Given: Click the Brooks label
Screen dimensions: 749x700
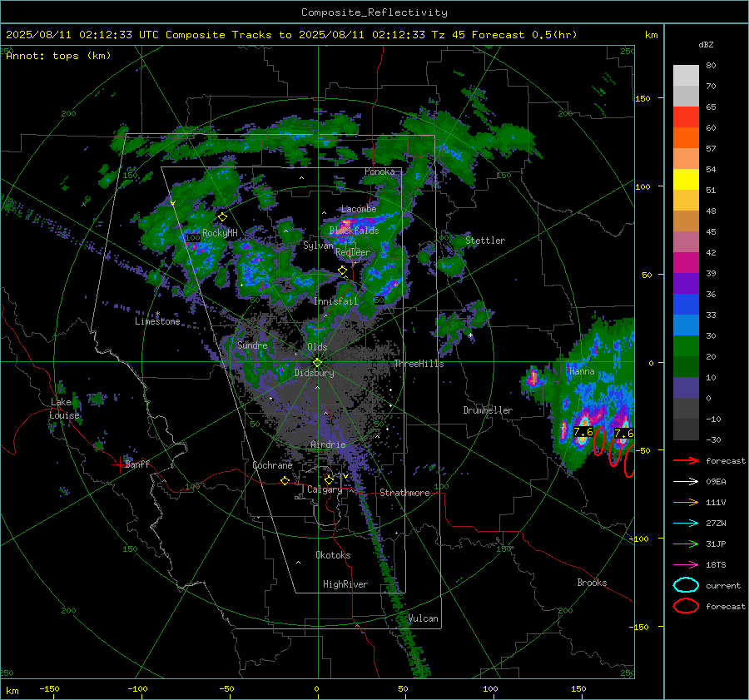Looking at the screenshot, I should (592, 583).
